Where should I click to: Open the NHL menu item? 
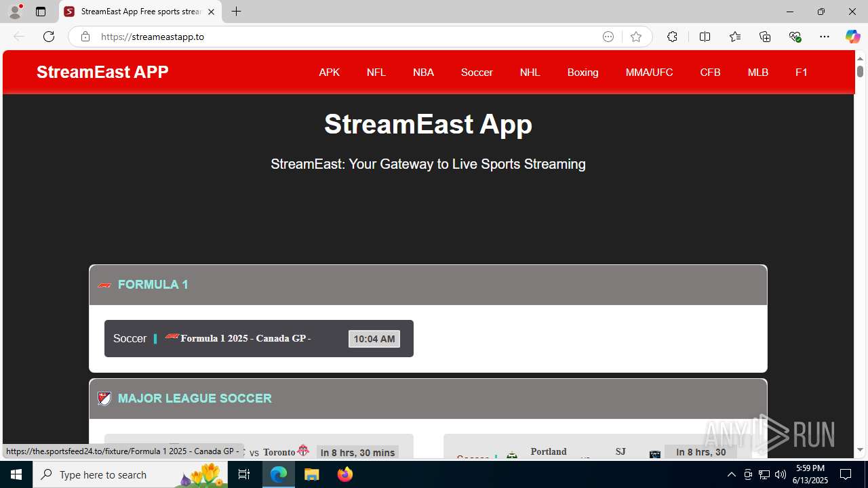click(x=530, y=73)
